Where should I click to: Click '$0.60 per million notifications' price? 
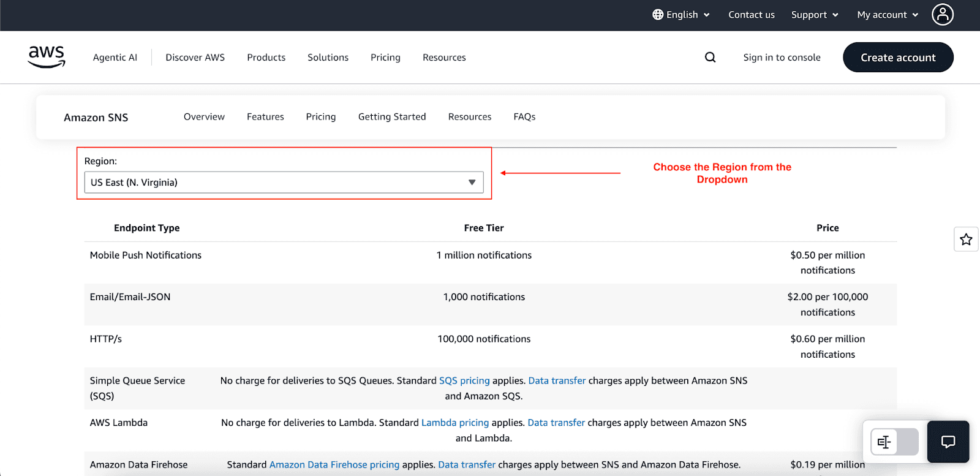827,347
